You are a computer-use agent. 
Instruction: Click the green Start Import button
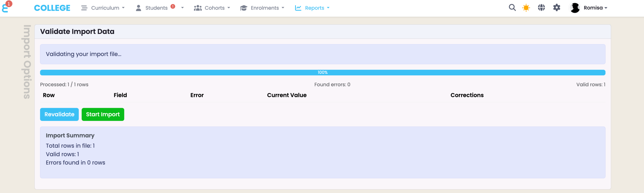point(103,114)
